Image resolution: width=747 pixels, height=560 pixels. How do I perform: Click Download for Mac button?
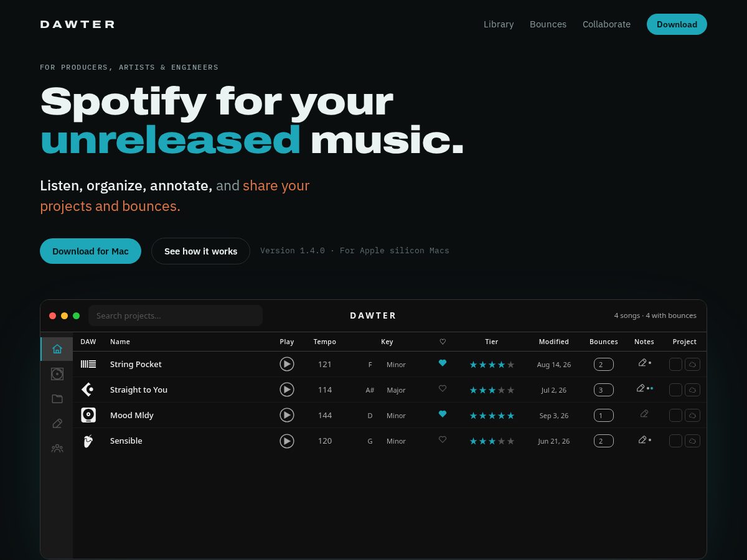click(x=90, y=251)
